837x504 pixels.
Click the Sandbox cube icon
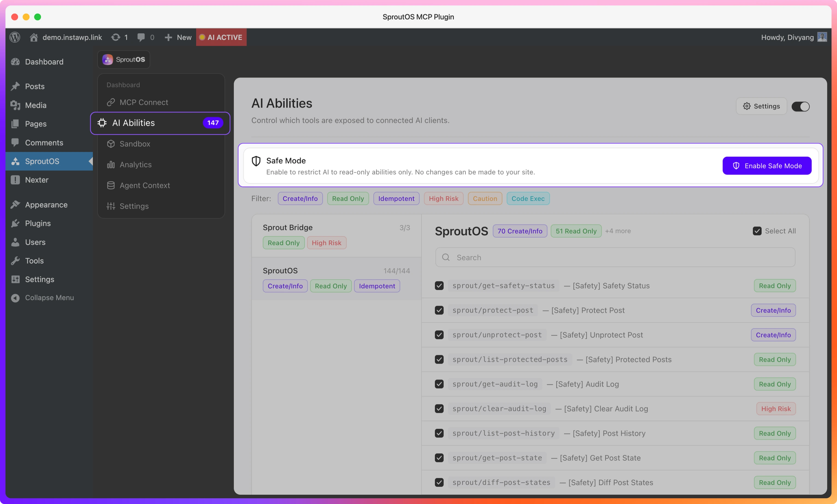111,144
